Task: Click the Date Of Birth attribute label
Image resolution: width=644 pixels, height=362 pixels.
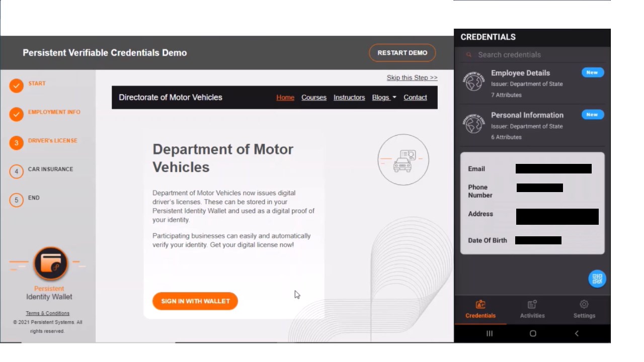Action: (x=488, y=240)
